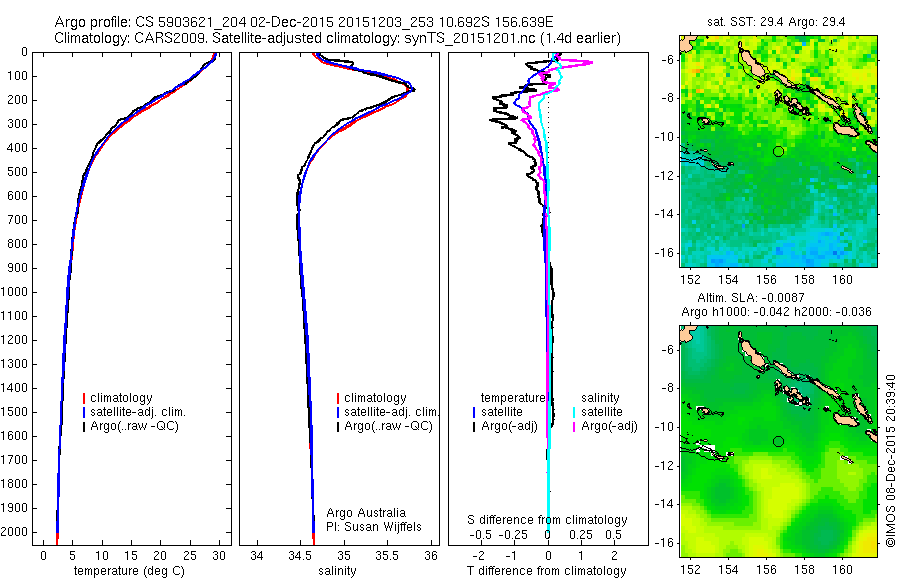Click the float position circle on SST map
The width and height of the screenshot is (900, 580).
778,152
